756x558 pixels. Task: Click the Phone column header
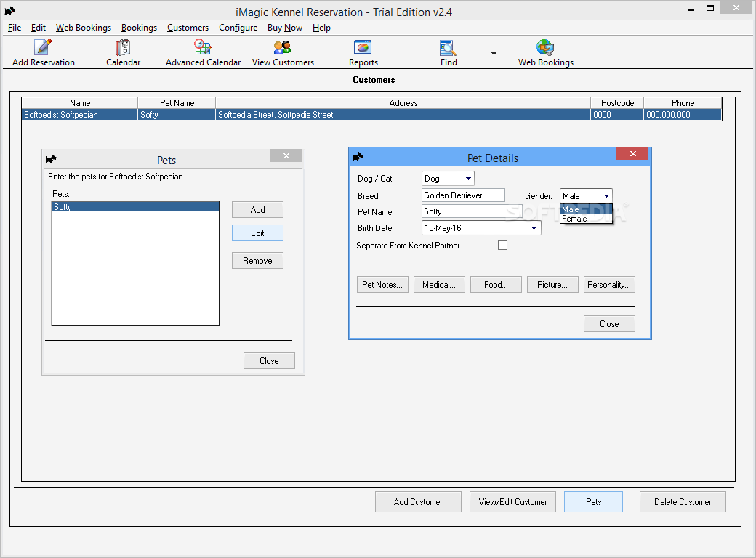click(683, 103)
